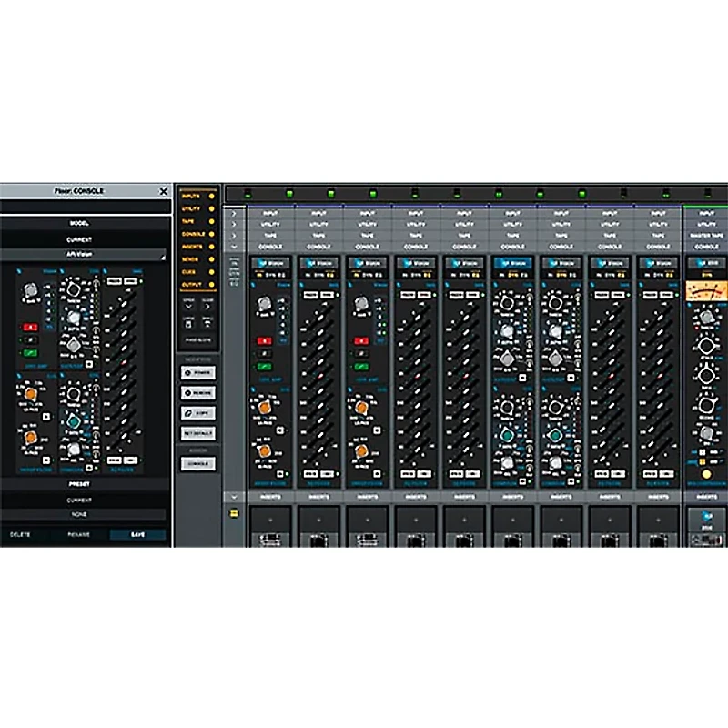Click the RENAME button

(x=78, y=534)
